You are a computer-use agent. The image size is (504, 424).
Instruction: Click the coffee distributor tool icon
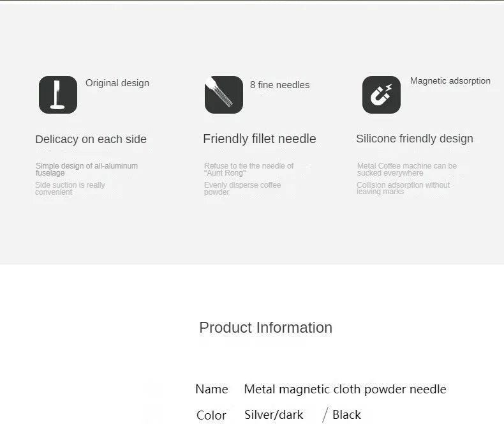[58, 95]
